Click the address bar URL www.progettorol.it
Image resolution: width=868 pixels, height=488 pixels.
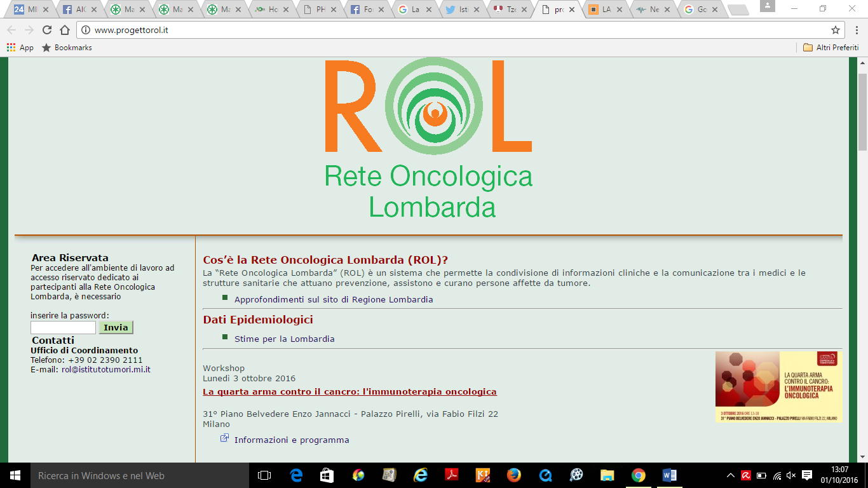click(131, 30)
